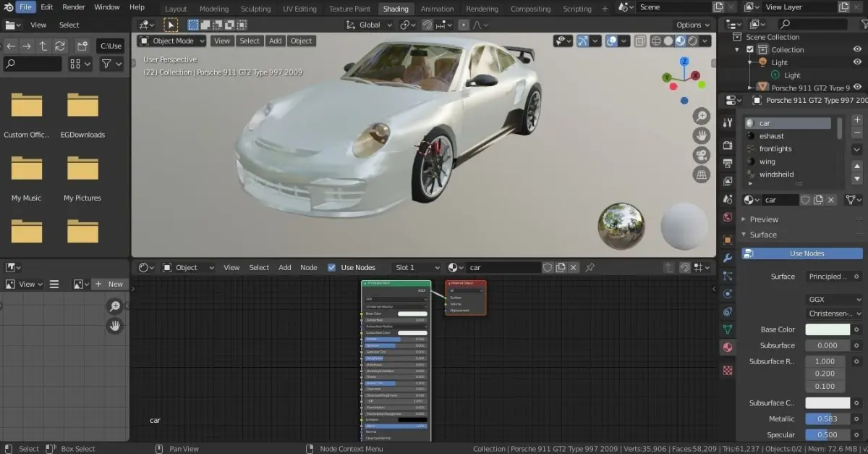Go back in the file browser

[x=10, y=46]
